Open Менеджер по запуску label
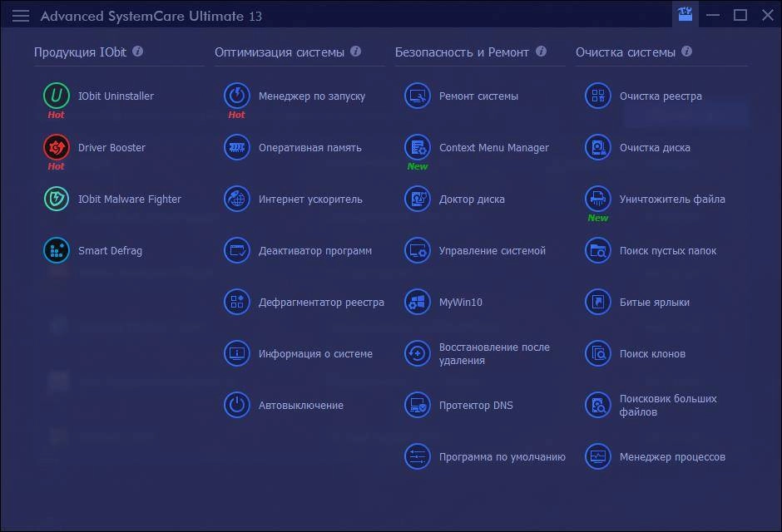Image resolution: width=782 pixels, height=532 pixels. coord(312,96)
